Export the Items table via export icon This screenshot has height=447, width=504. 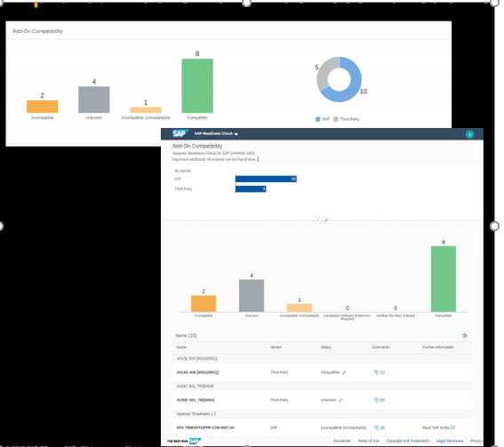point(465,336)
